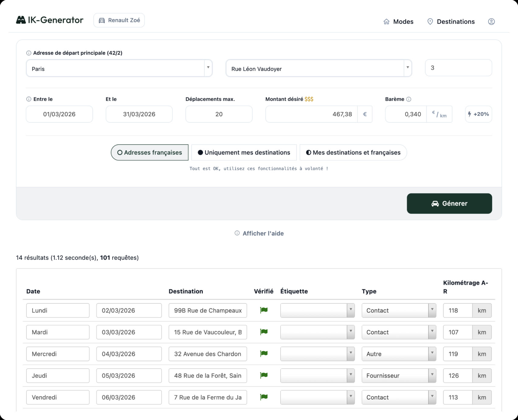
Task: Enable Uniquement mes destinations mode
Action: pos(243,152)
